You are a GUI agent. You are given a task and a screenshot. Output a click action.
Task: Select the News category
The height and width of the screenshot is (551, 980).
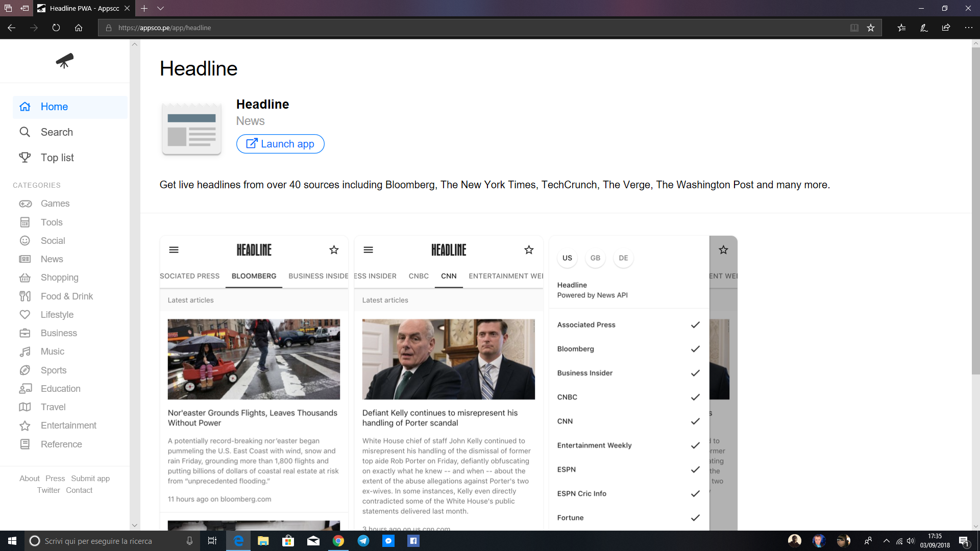[x=52, y=259]
